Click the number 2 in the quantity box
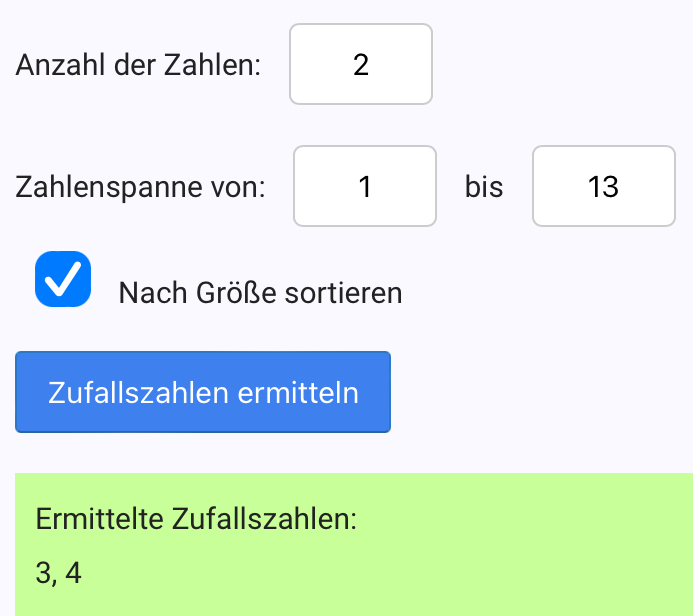This screenshot has height=616, width=693. (x=361, y=65)
